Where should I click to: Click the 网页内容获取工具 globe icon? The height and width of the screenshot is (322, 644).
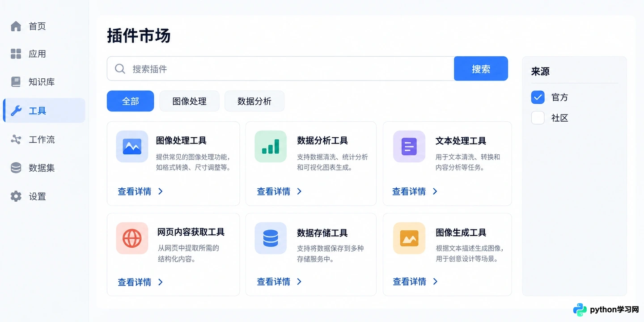pos(132,238)
